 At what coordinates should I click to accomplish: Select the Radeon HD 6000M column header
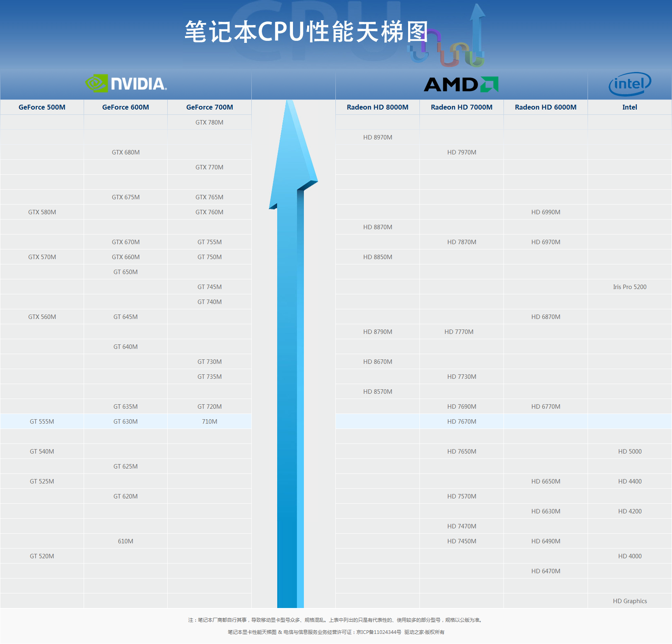[x=546, y=107]
